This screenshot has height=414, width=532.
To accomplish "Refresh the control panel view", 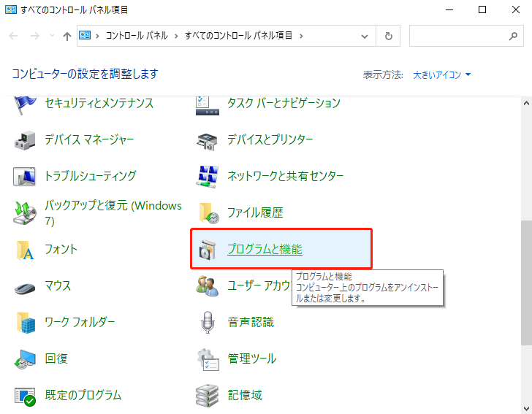I will (x=388, y=36).
